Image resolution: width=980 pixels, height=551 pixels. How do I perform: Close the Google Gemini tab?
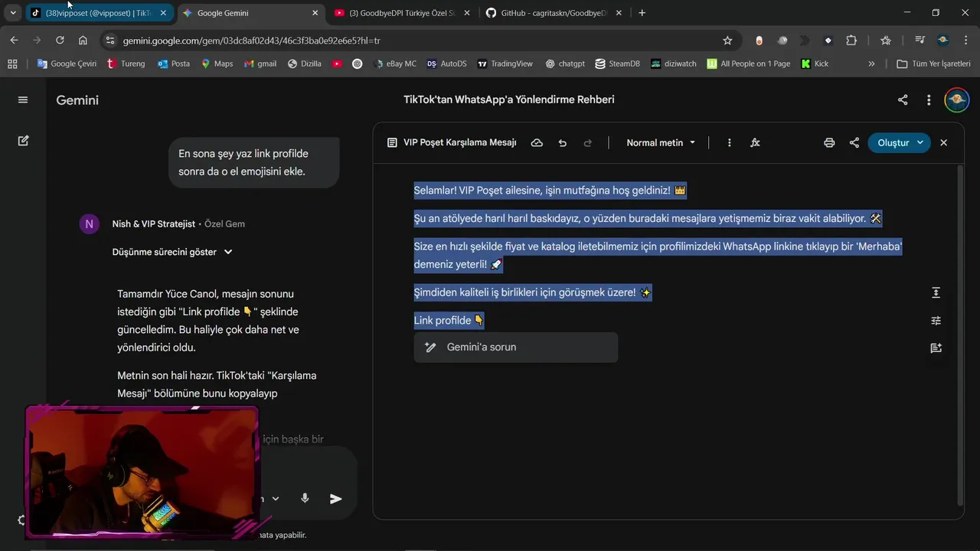315,13
